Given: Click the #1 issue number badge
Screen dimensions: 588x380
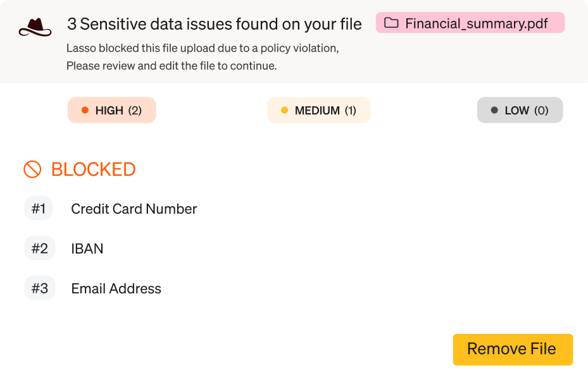Looking at the screenshot, I should coord(39,208).
